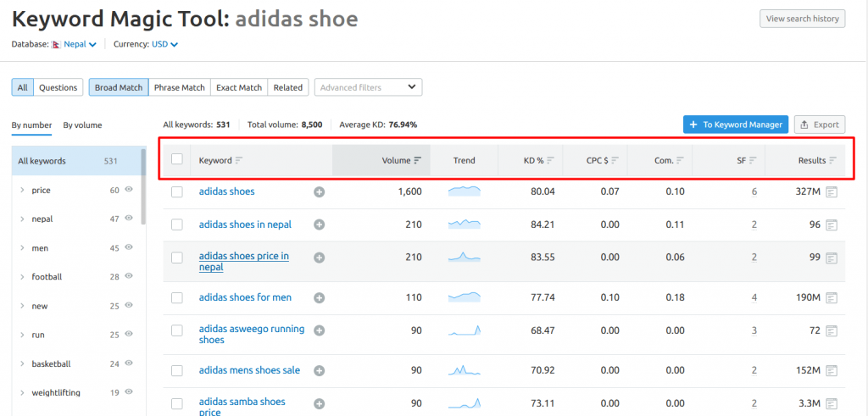Switch to 'By volume' grouping tab
Screen dimensions: 868x416
pyautogui.click(x=82, y=125)
